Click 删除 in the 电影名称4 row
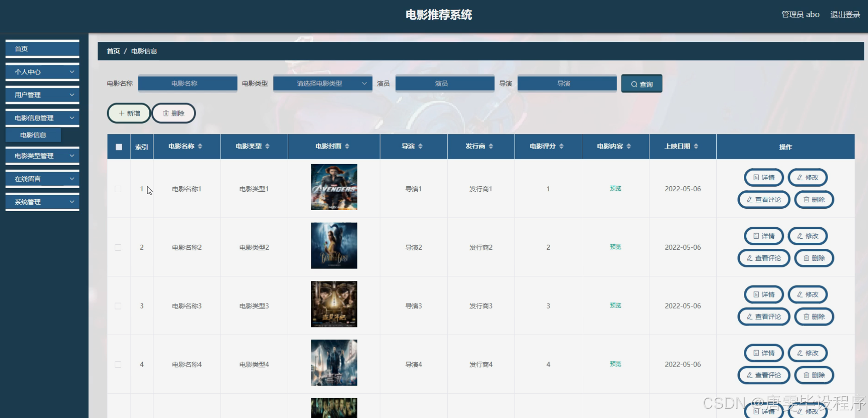The height and width of the screenshot is (418, 868). (x=814, y=375)
